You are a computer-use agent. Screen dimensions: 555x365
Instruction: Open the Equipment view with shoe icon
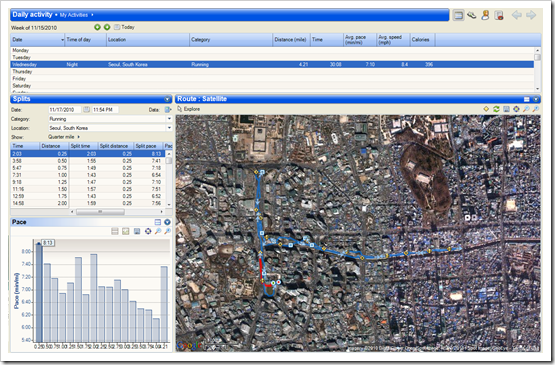tap(471, 15)
